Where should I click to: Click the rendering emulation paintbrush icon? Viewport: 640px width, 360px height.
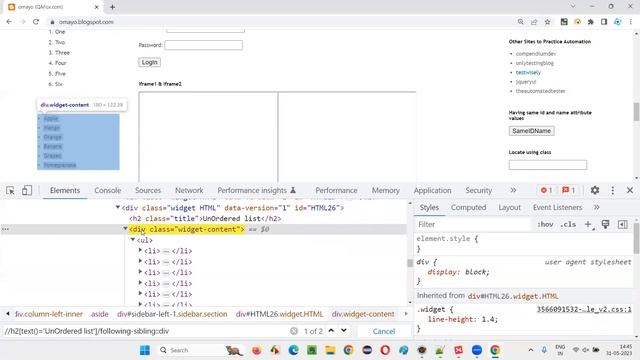605,224
